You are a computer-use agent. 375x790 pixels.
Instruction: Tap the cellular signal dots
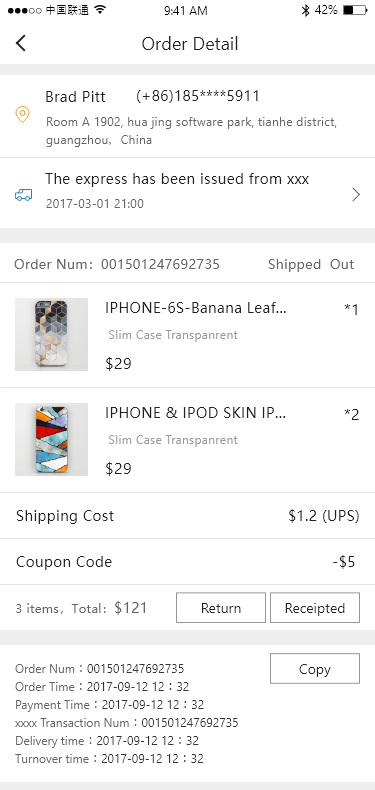click(24, 10)
